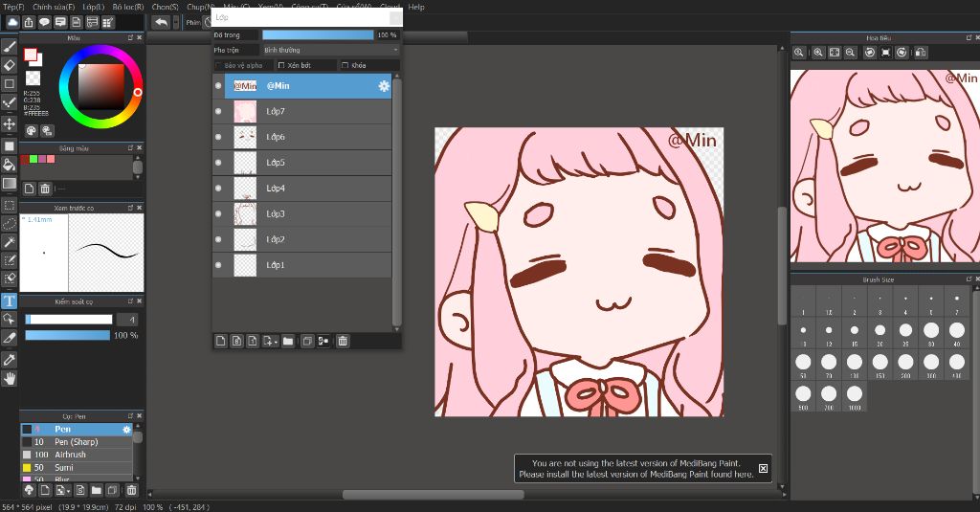This screenshot has height=512, width=980.
Task: Activate the rectangular Select tool
Action: click(x=9, y=205)
